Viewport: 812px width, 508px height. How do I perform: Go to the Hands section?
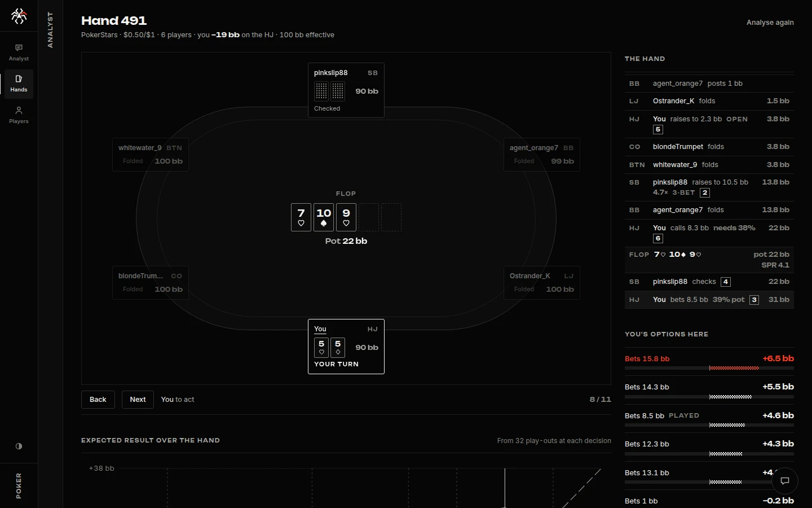pos(19,84)
